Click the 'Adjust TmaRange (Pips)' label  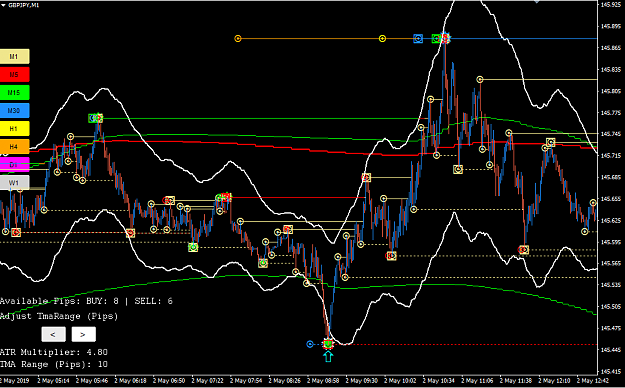tap(59, 316)
